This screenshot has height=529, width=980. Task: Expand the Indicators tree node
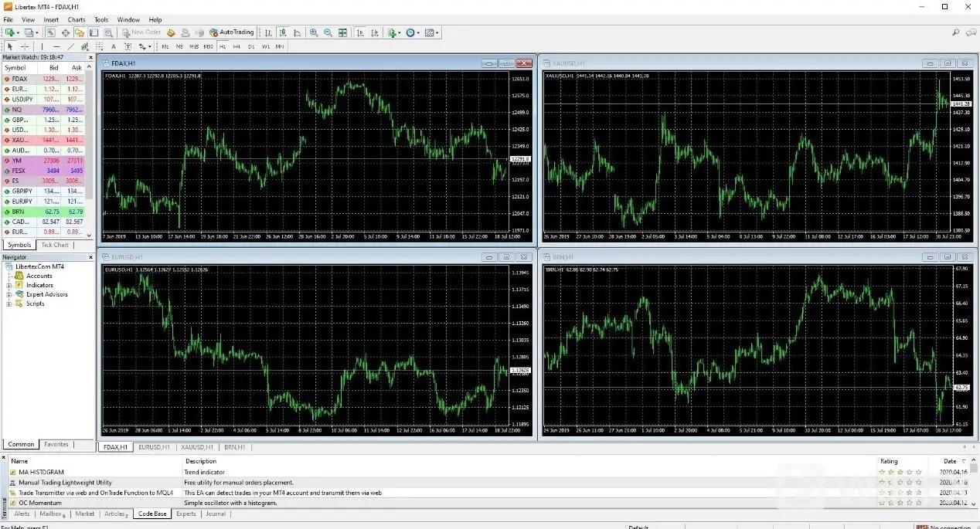9,285
